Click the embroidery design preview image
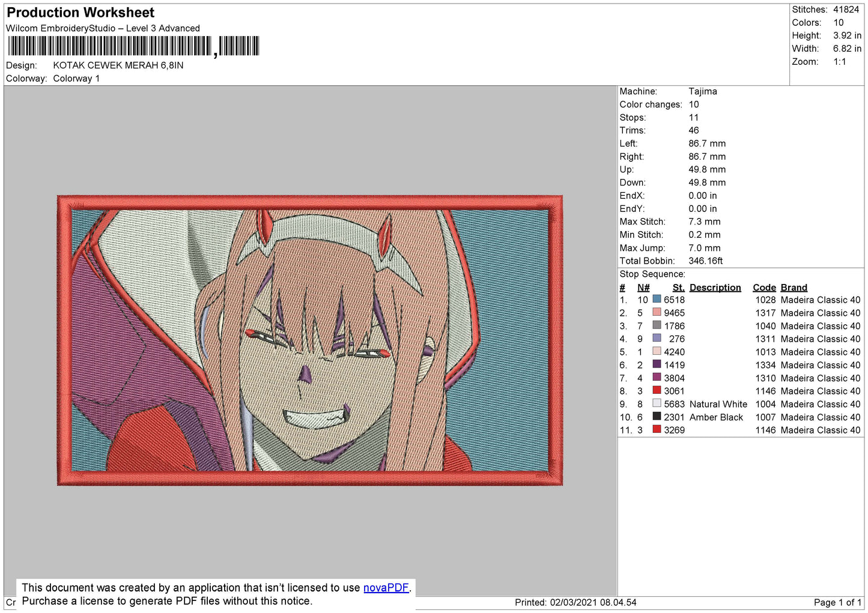The width and height of the screenshot is (868, 613). pyautogui.click(x=309, y=339)
